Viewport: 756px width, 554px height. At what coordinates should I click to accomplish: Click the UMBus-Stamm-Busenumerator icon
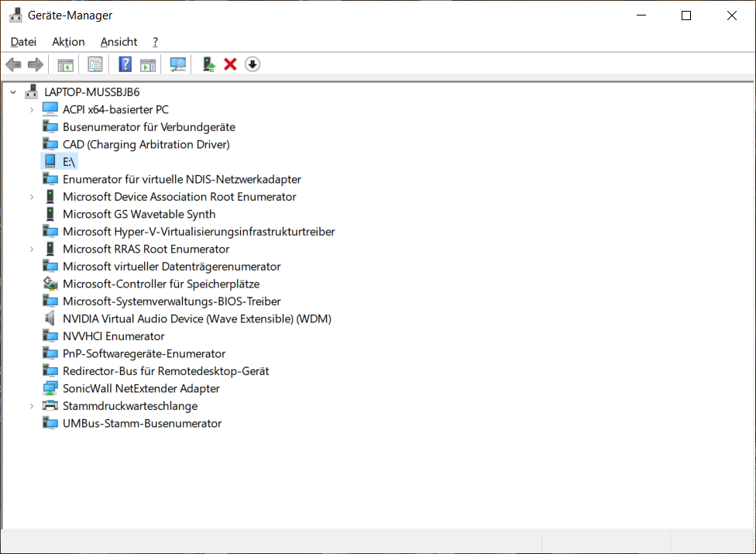(x=50, y=423)
